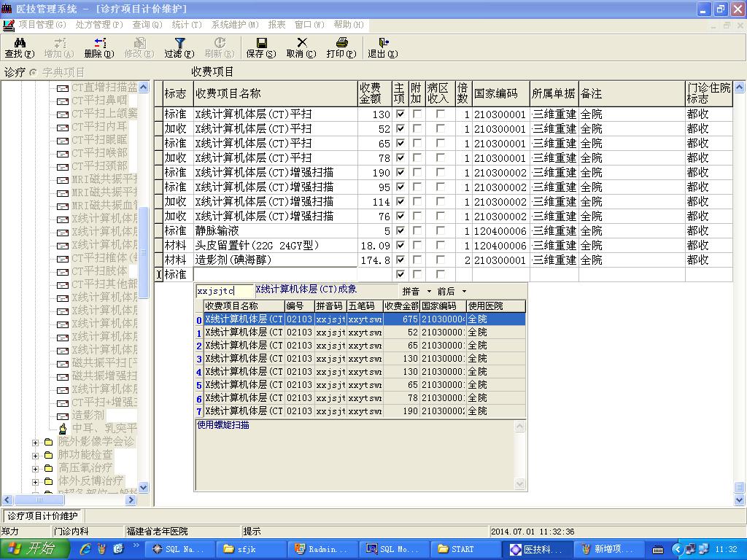This screenshot has width=747, height=560.
Task: Check 病区收入 box for 造影剂(碘海醇) row
Action: (x=440, y=260)
